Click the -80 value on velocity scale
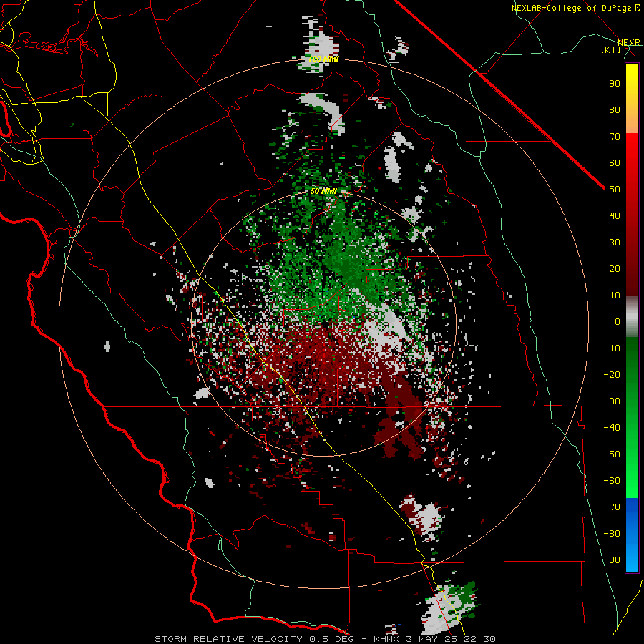 point(612,534)
